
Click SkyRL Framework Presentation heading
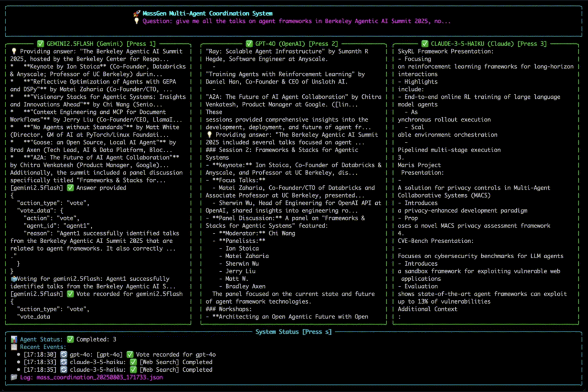pos(446,51)
